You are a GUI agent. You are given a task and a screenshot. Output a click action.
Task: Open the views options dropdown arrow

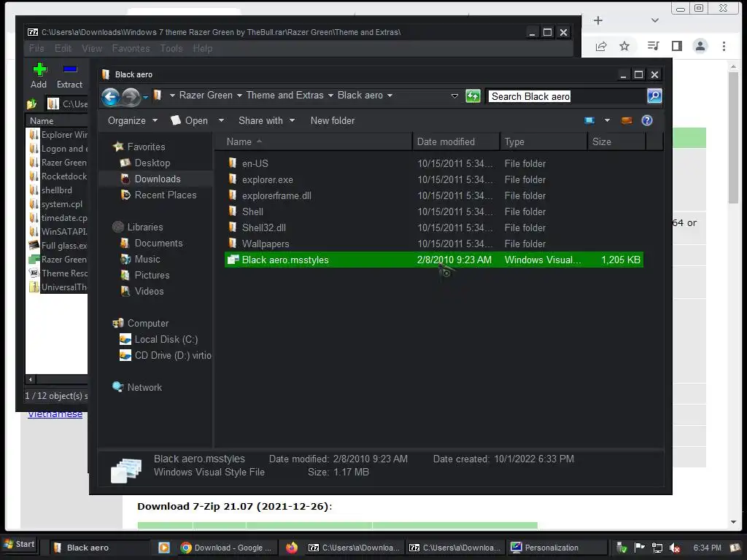607,120
